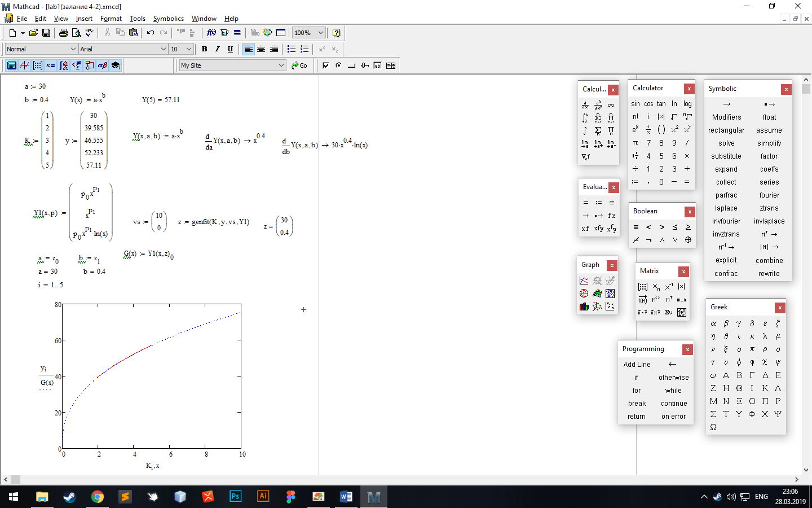
Task: Open the Arial font dropdown
Action: click(x=163, y=49)
